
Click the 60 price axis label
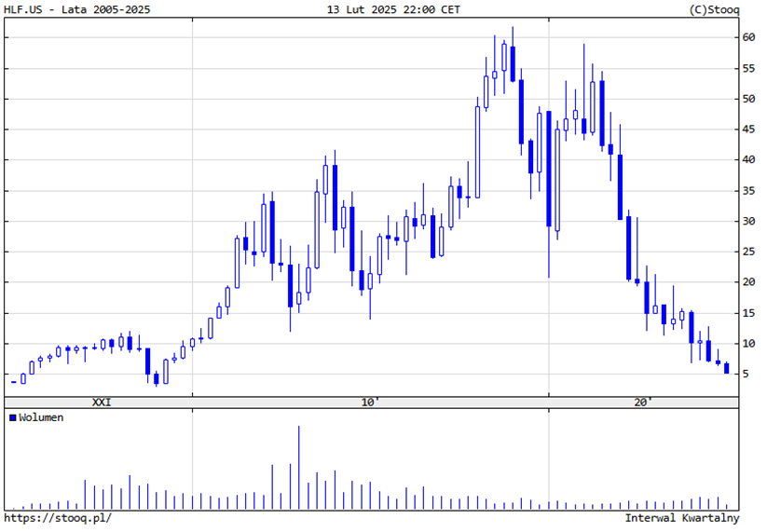click(x=747, y=37)
